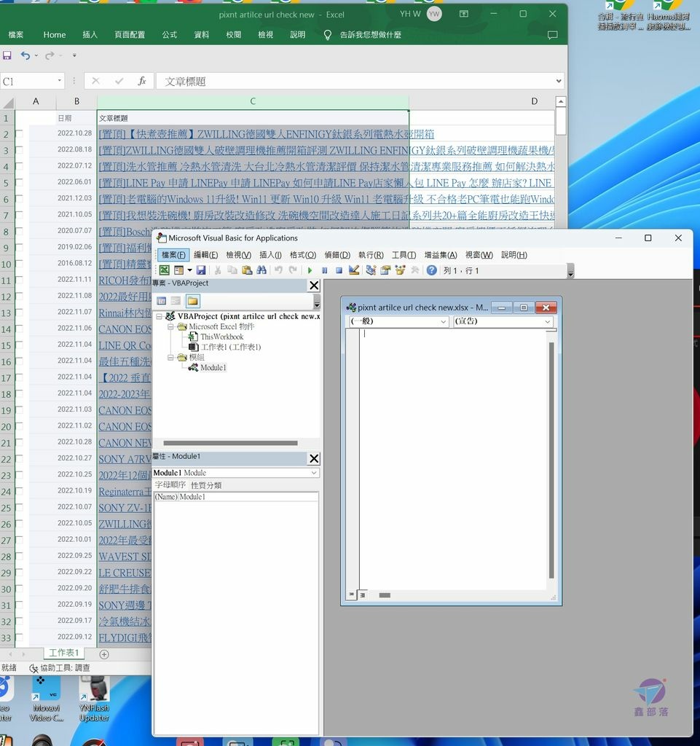Click Excel Undo arrow in quick access toolbar
Image resolution: width=700 pixels, height=746 pixels.
click(25, 55)
